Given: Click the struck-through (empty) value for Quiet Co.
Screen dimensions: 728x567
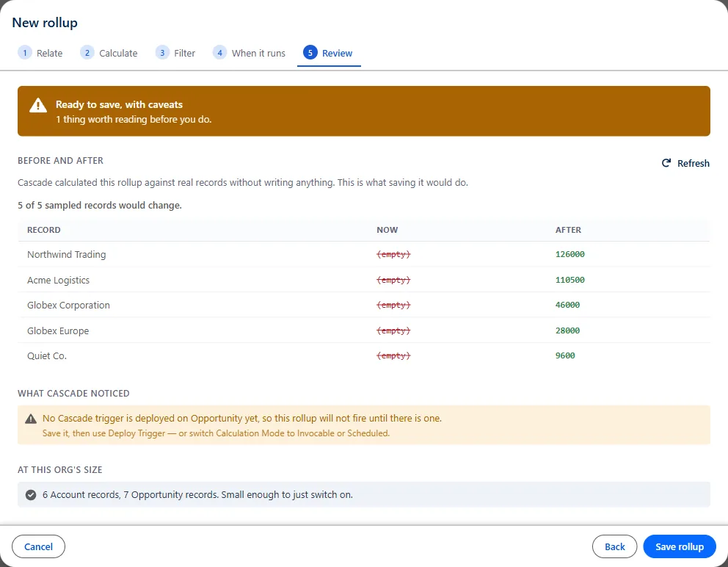Looking at the screenshot, I should 393,355.
